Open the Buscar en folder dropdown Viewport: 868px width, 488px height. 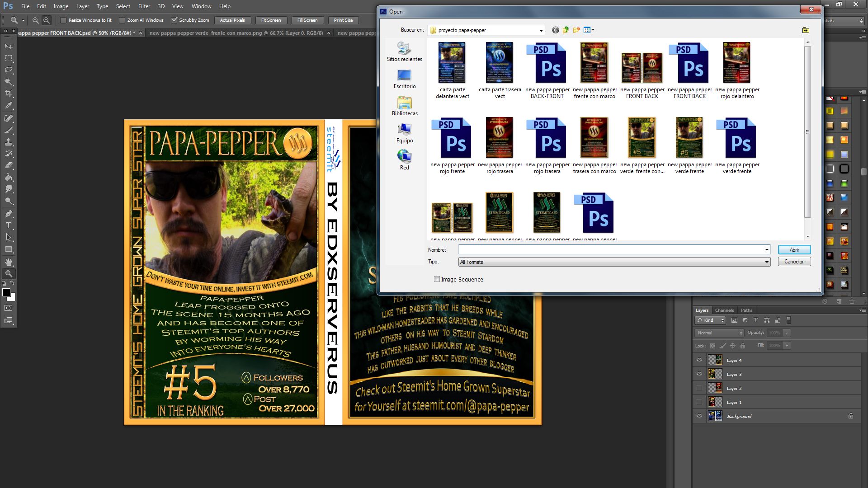pos(541,30)
